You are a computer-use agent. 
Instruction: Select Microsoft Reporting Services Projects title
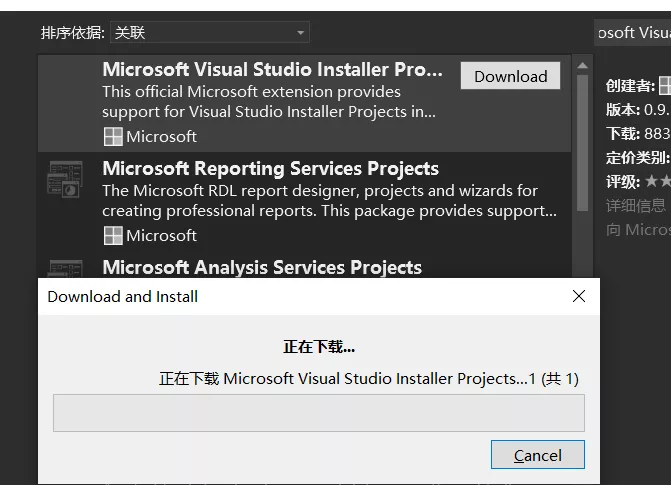[270, 169]
